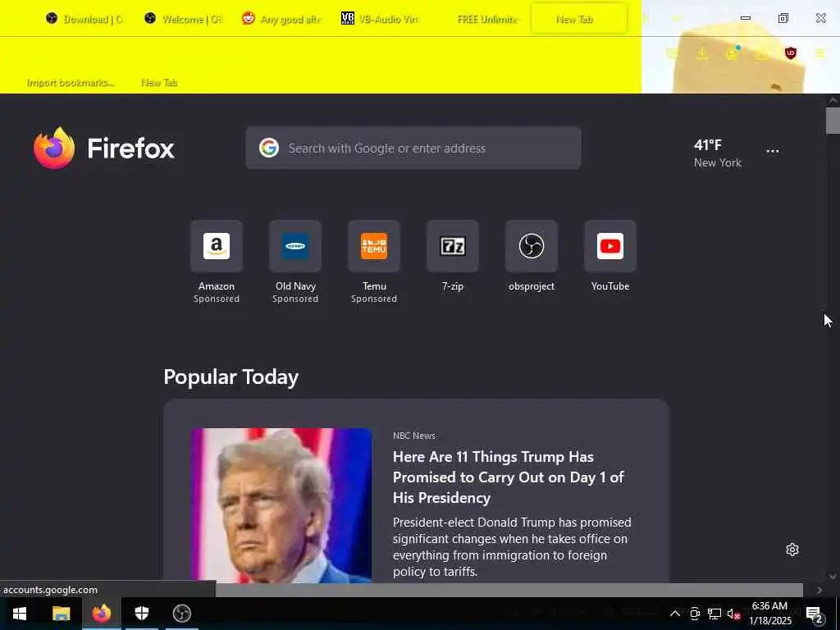This screenshot has height=630, width=840.
Task: Open the list-all-tabs dropdown arrow
Action: (x=677, y=18)
